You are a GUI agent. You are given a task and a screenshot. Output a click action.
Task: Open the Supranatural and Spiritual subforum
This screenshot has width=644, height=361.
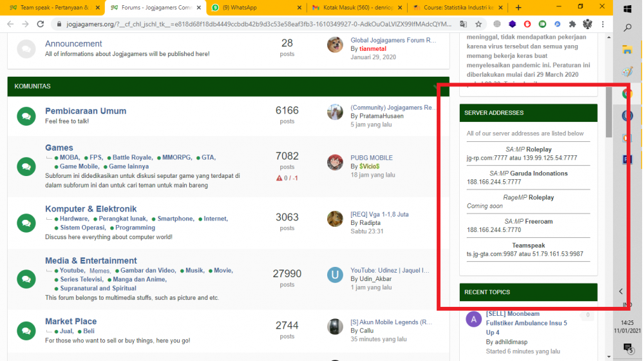click(98, 289)
